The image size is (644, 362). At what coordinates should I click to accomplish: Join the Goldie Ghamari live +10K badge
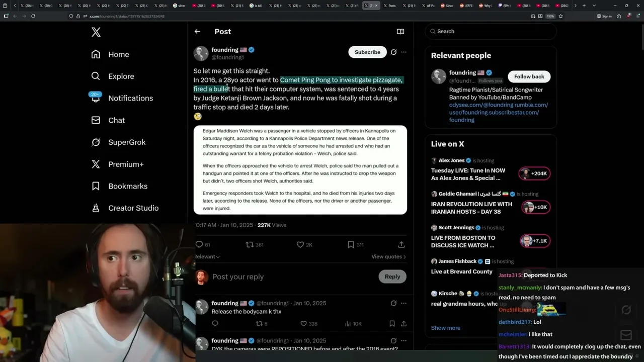coord(535,208)
